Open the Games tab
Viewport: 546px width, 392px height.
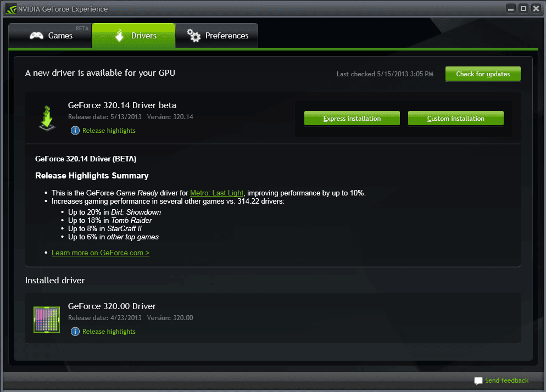[x=50, y=36]
